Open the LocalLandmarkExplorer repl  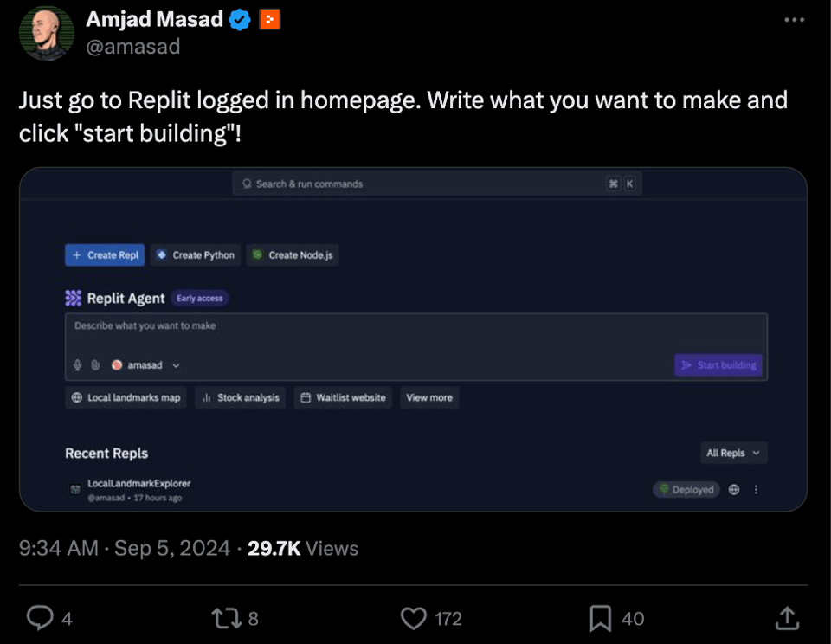(x=138, y=483)
